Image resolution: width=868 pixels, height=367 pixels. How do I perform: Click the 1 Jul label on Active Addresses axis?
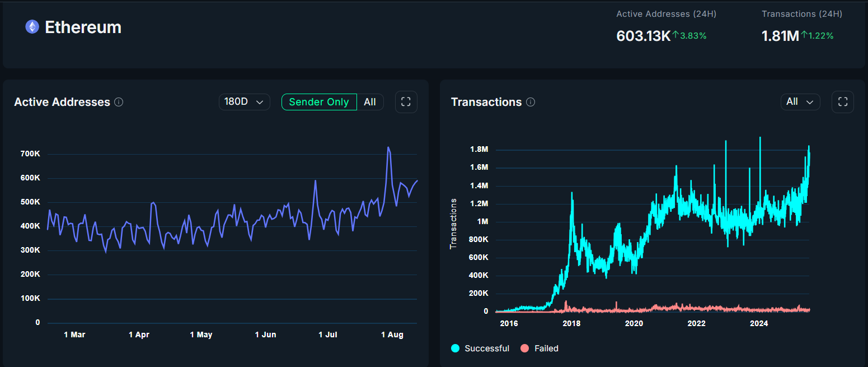pos(328,335)
